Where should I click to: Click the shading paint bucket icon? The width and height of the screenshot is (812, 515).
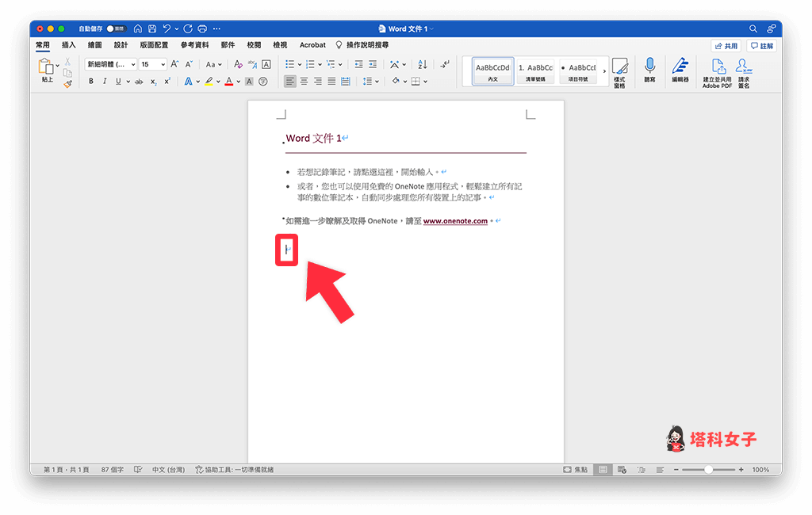pos(396,81)
